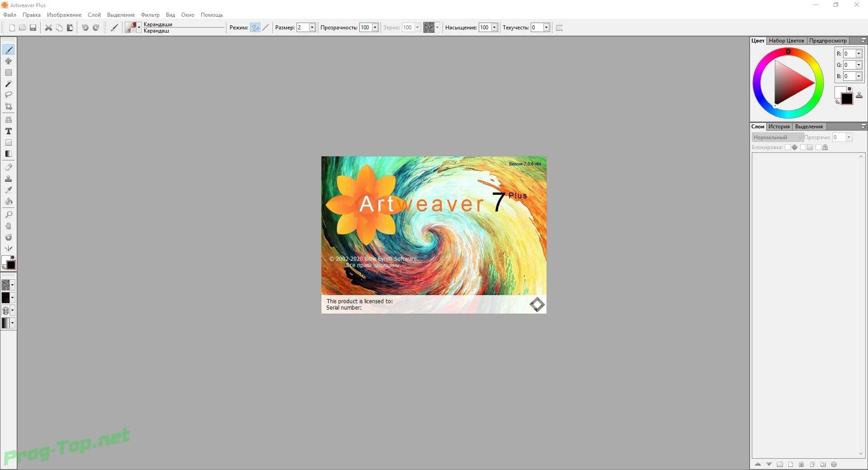
Task: Copy with the toolbar copy icon
Action: coord(59,28)
